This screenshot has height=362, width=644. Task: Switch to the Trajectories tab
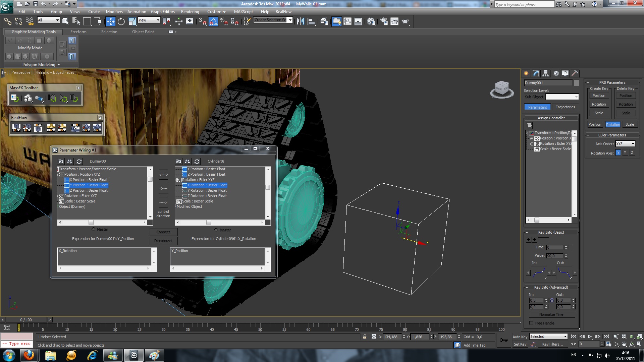click(x=565, y=107)
